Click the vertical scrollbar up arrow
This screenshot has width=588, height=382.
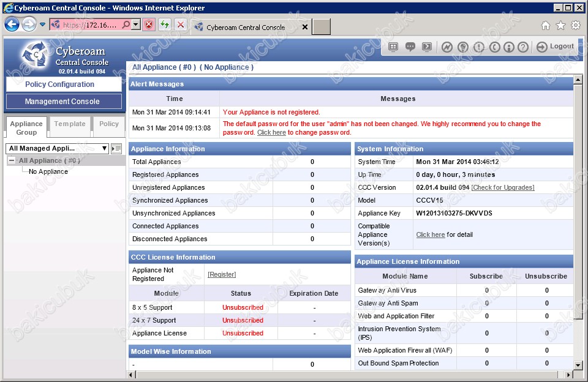pyautogui.click(x=578, y=80)
